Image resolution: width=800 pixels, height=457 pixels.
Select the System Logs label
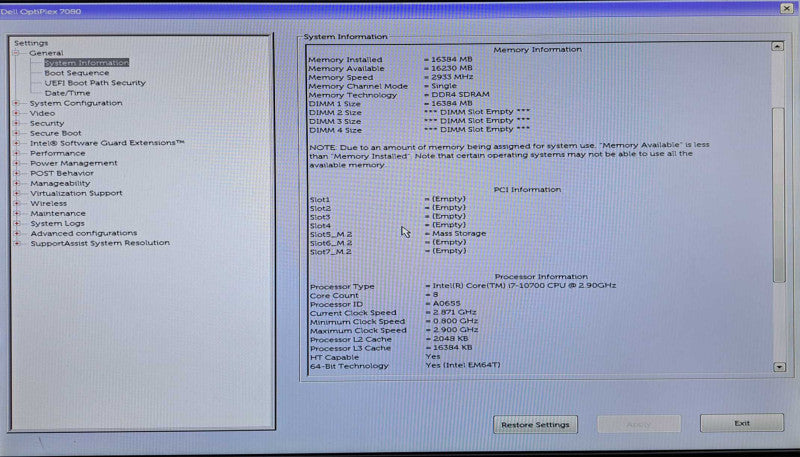click(x=57, y=223)
